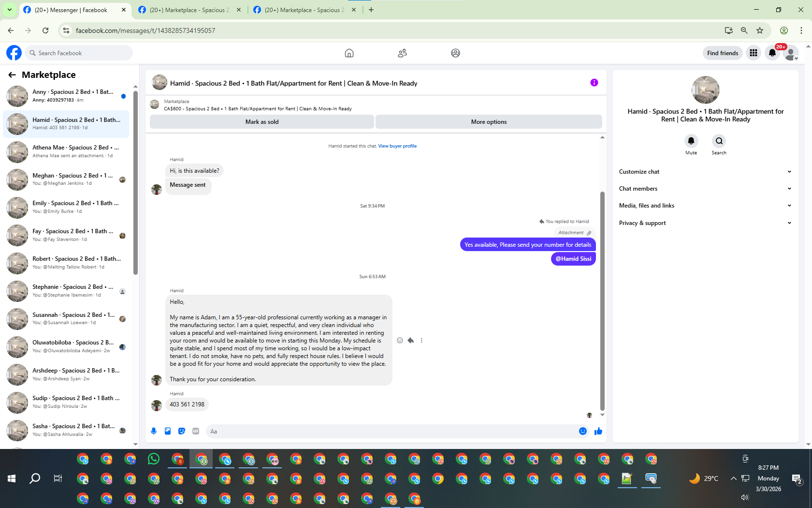Switch to third Marketplace - Spacious tab
Image resolution: width=812 pixels, height=508 pixels.
tap(305, 10)
